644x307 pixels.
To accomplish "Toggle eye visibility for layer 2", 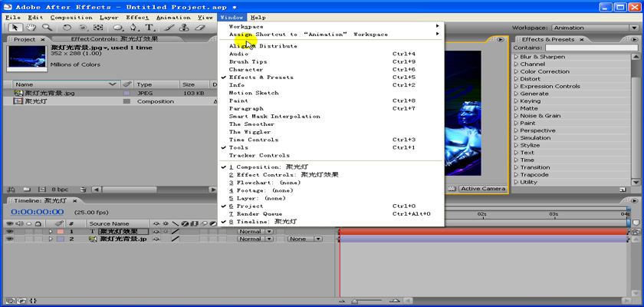I will click(x=9, y=239).
